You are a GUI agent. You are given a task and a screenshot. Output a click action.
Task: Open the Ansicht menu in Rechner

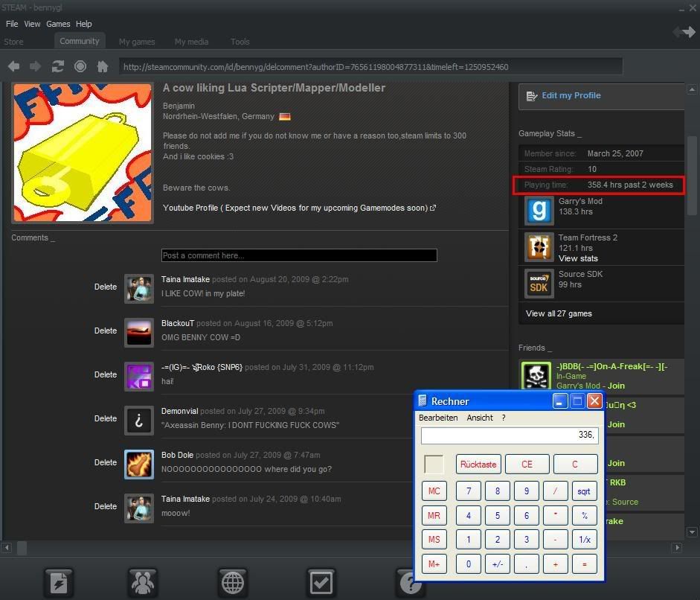pos(480,418)
